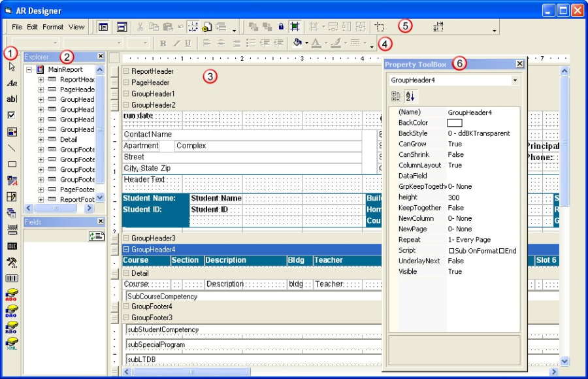
Task: Close the Property ToolBox panel
Action: pyautogui.click(x=519, y=63)
